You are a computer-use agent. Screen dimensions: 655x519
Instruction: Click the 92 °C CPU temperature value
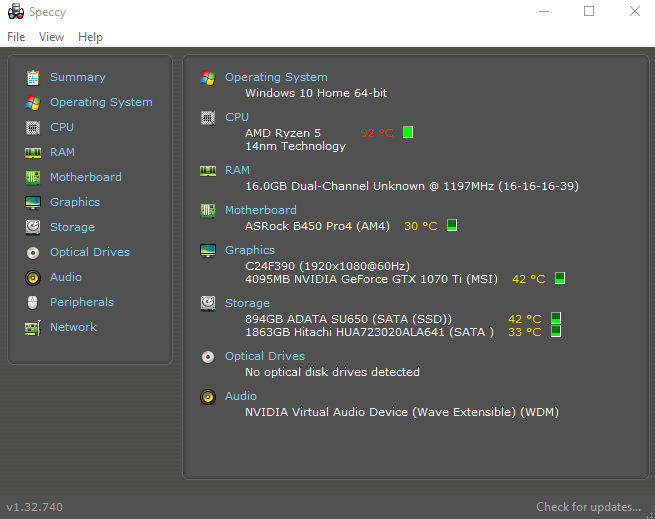[377, 133]
